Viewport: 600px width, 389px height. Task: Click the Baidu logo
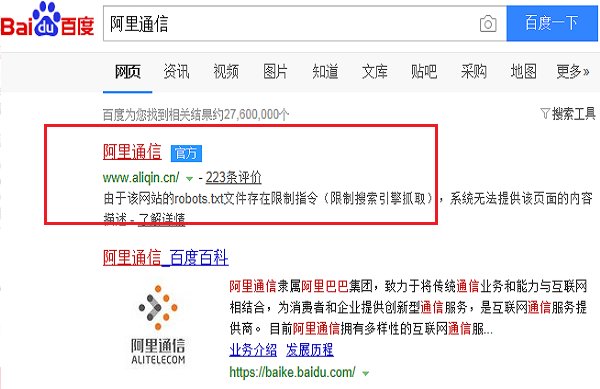pos(47,19)
